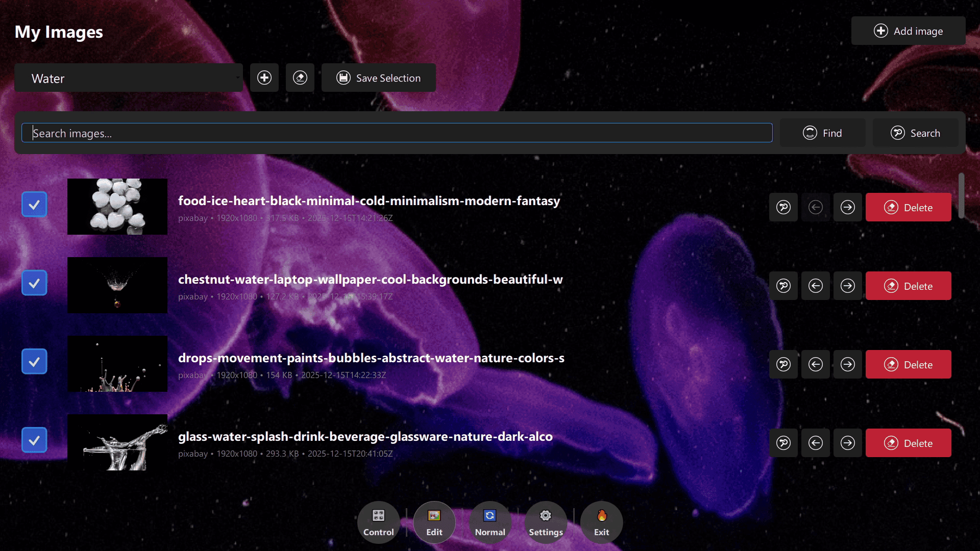The width and height of the screenshot is (980, 551).
Task: Switch to the Edit tab
Action: [434, 522]
